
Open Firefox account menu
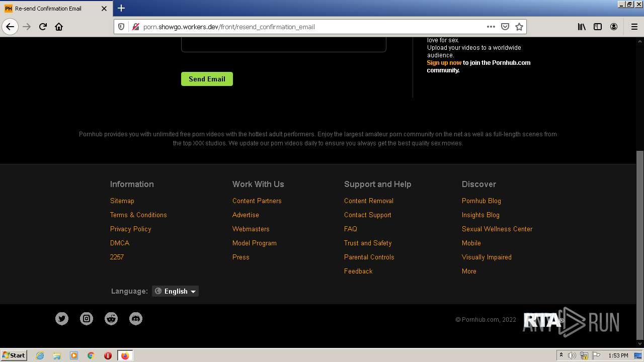tap(614, 27)
